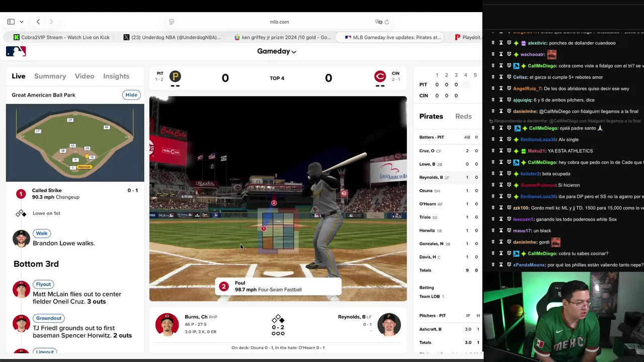Screen dimensions: 644x362
Task: Click shield icon on wachooatr message
Action: [x=509, y=54]
